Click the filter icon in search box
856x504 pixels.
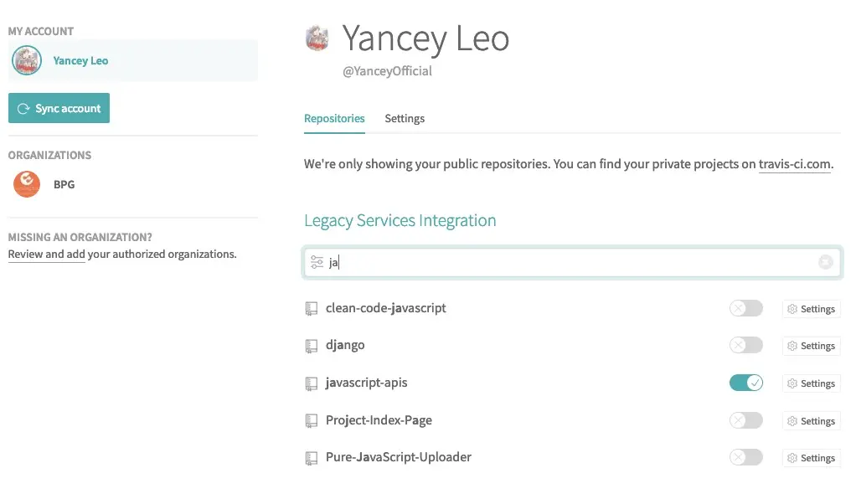(x=317, y=263)
